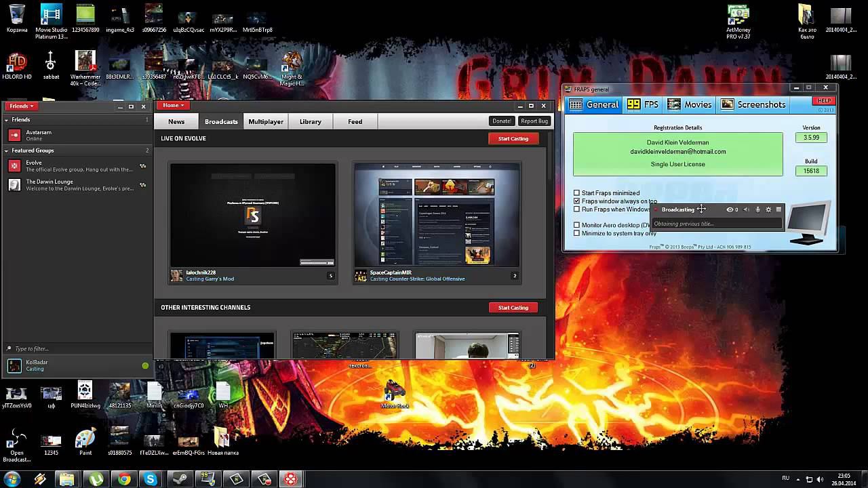
Task: Select friend Avatarsam in Friends list
Action: pyautogui.click(x=77, y=136)
